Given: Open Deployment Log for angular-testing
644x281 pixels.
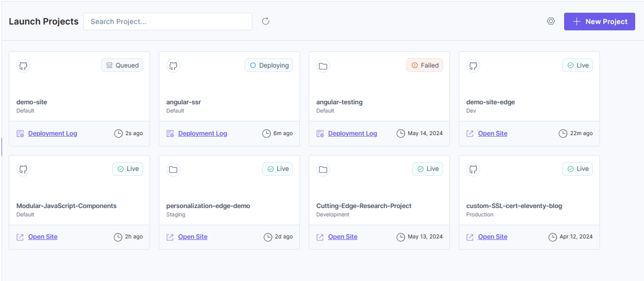Looking at the screenshot, I should (x=353, y=134).
